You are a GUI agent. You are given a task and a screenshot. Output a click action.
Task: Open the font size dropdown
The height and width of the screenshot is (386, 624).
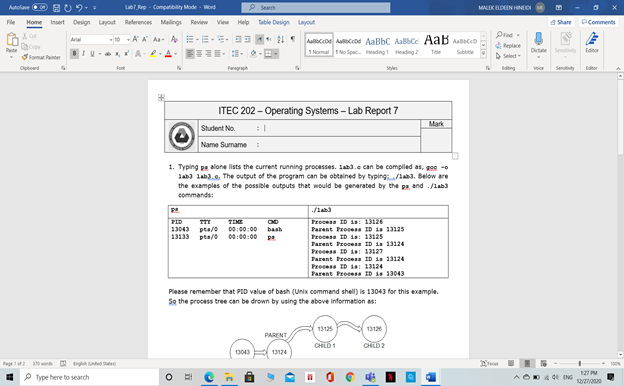[x=128, y=39]
